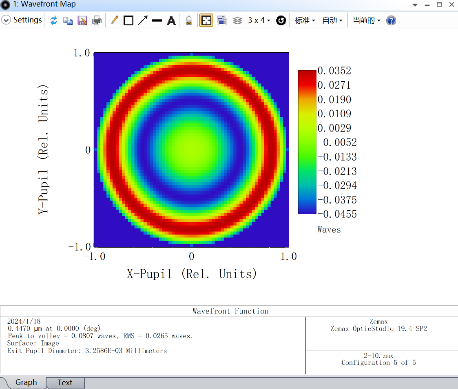The height and width of the screenshot is (389, 458).
Task: Open the help question mark icon
Action: [x=391, y=21]
